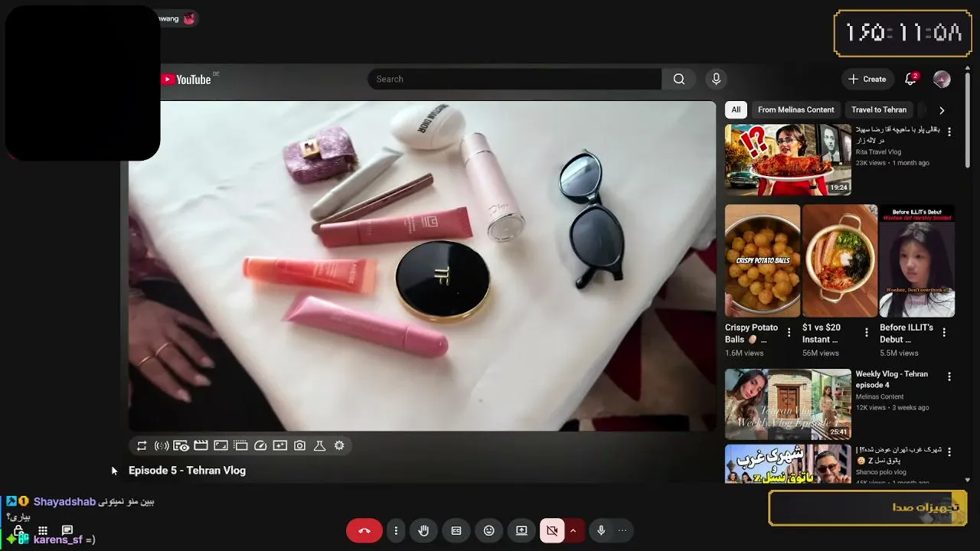The image size is (980, 551).
Task: Click the Episode 5 - Tehran Vlog title
Action: tap(187, 471)
